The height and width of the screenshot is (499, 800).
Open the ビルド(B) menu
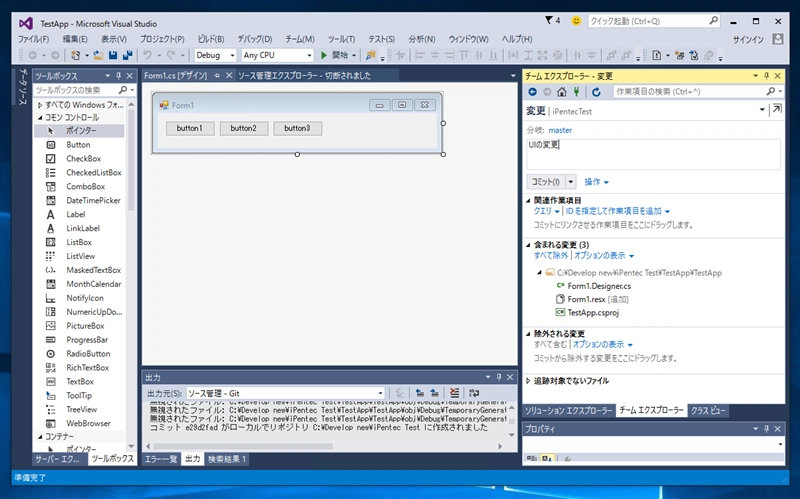tap(211, 39)
